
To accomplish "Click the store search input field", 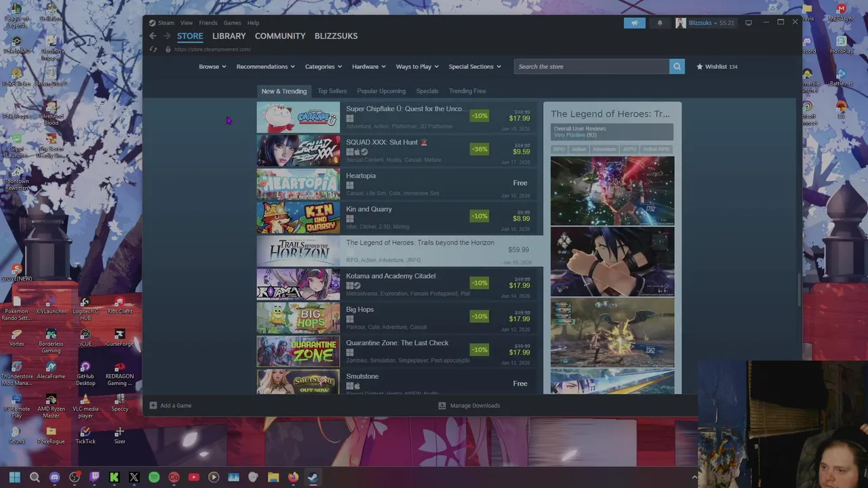I will click(x=591, y=66).
